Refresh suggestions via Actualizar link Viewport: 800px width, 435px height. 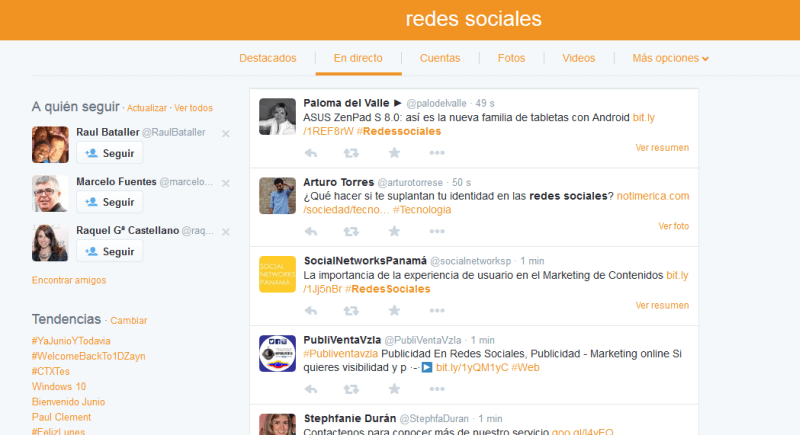point(147,108)
